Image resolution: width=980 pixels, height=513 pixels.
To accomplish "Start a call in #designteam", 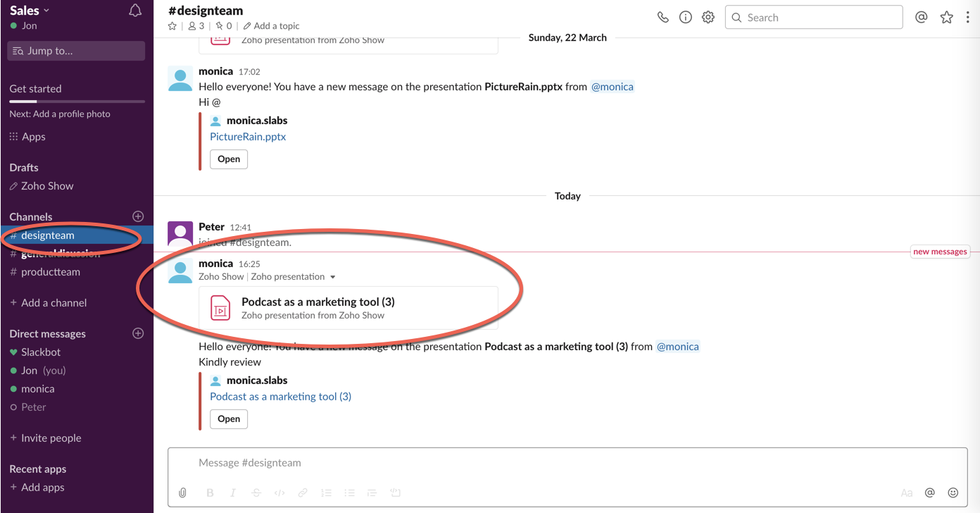I will coord(662,18).
